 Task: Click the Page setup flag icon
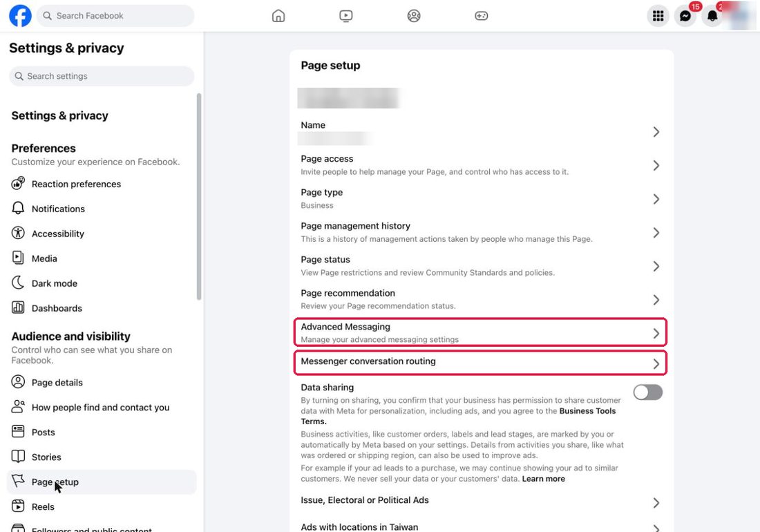[x=18, y=481]
